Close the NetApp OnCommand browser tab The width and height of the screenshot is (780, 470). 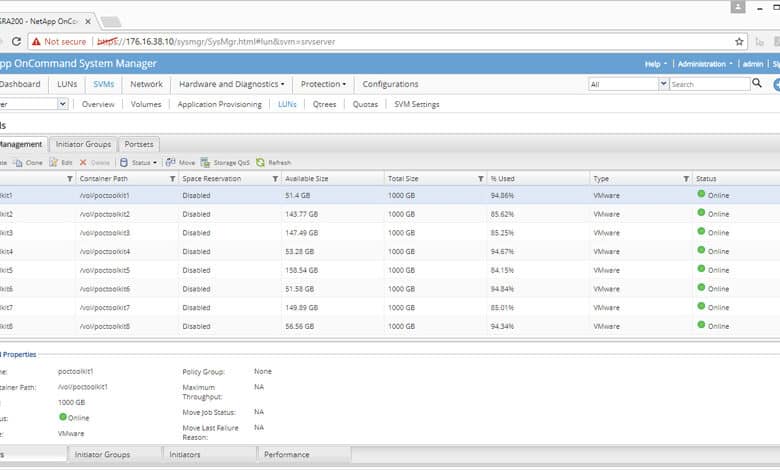click(x=88, y=21)
